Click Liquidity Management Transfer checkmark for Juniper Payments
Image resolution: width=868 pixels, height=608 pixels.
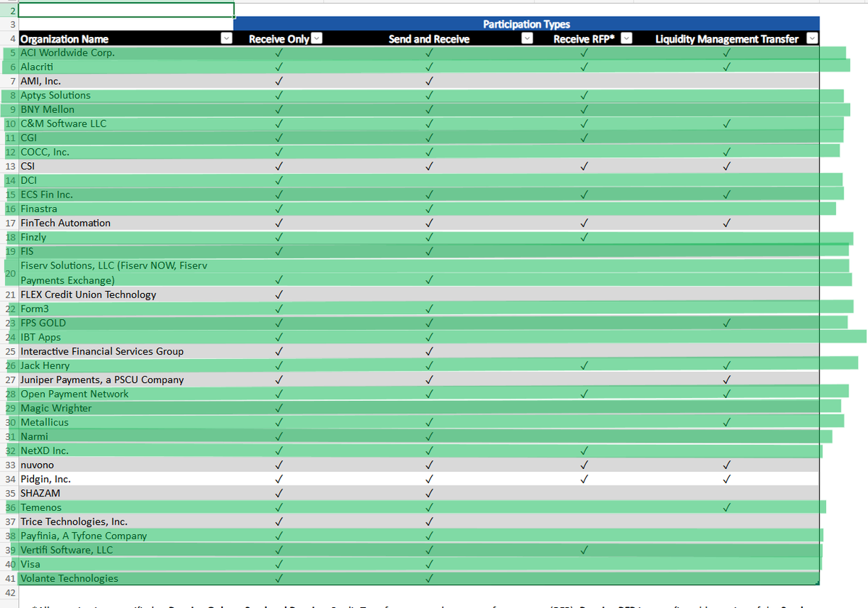point(727,379)
